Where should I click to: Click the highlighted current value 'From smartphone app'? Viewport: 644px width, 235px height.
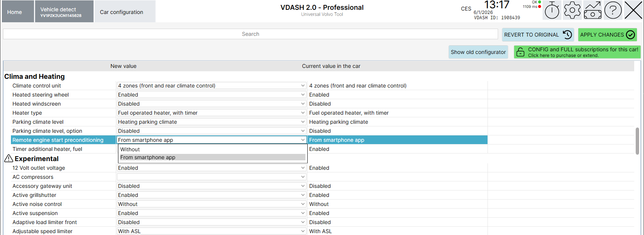(337, 140)
